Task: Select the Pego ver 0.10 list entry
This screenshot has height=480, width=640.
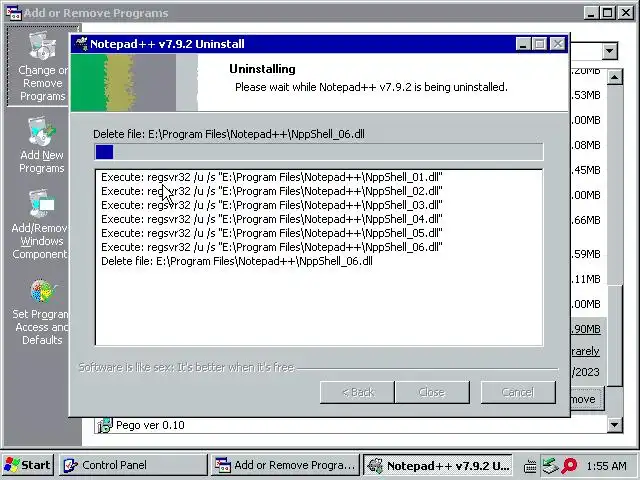Action: 351,425
